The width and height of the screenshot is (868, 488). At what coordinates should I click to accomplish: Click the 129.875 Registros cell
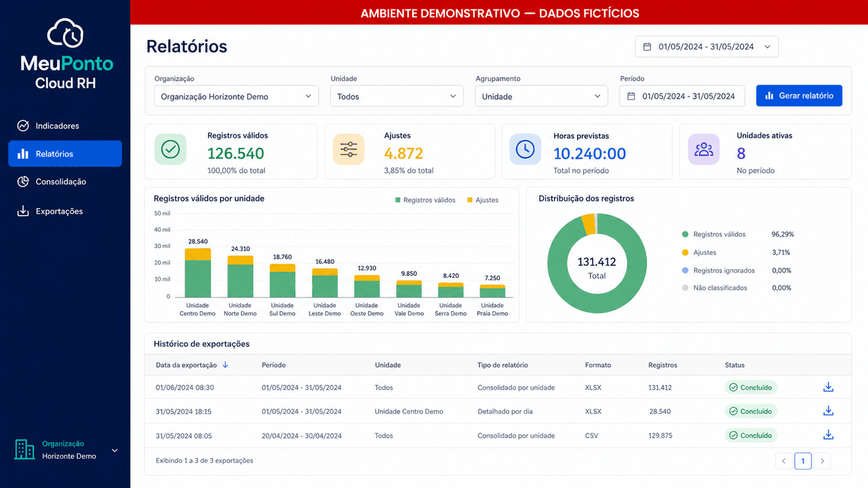660,436
